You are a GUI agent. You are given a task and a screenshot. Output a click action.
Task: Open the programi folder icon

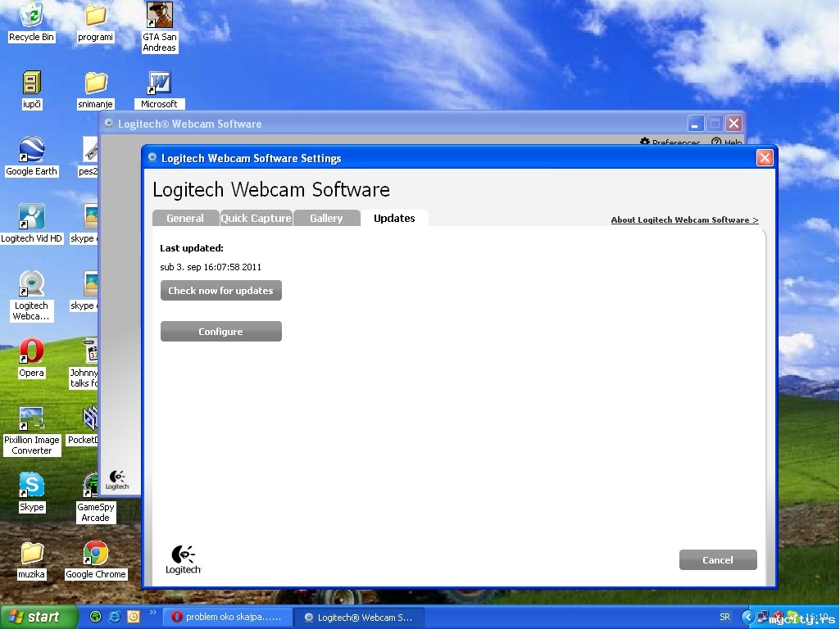point(95,22)
